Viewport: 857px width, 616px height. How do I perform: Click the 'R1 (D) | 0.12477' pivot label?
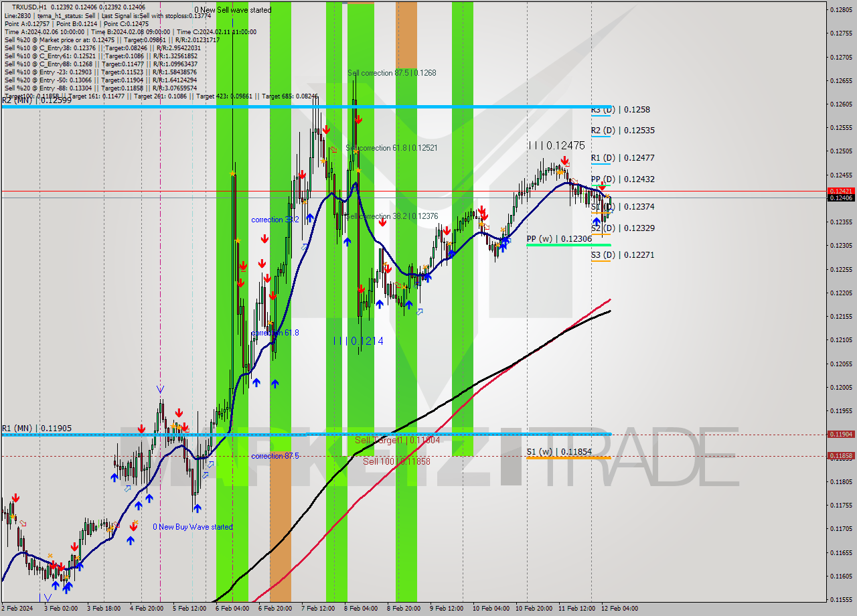623,158
